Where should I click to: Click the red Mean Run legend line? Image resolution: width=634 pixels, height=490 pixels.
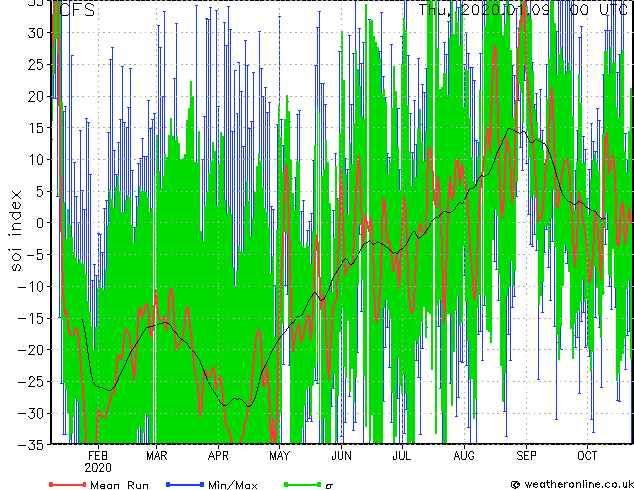click(68, 484)
